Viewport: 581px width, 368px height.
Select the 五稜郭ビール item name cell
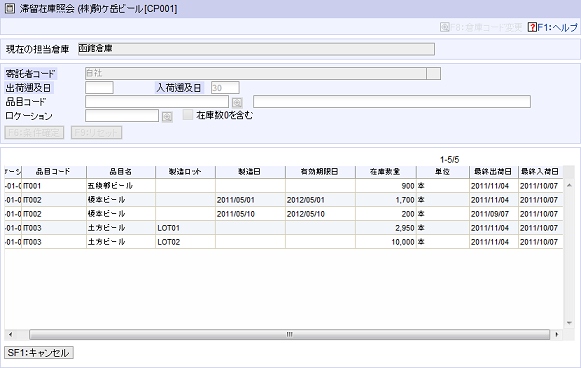121,186
